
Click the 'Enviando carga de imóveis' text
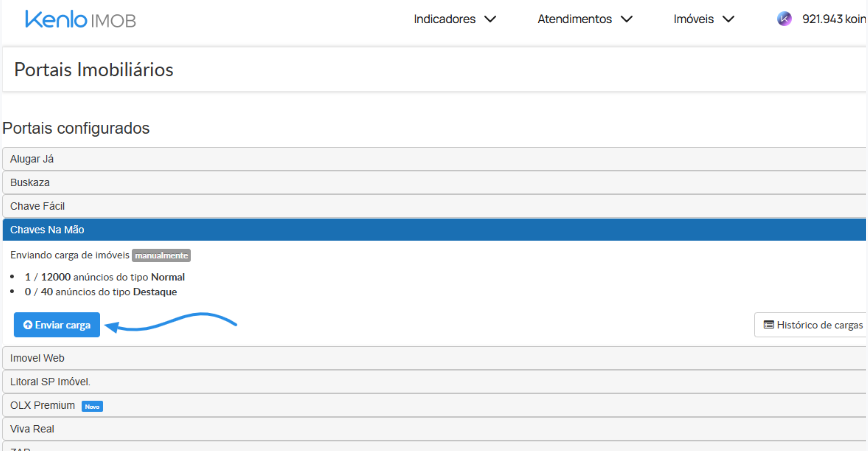70,255
